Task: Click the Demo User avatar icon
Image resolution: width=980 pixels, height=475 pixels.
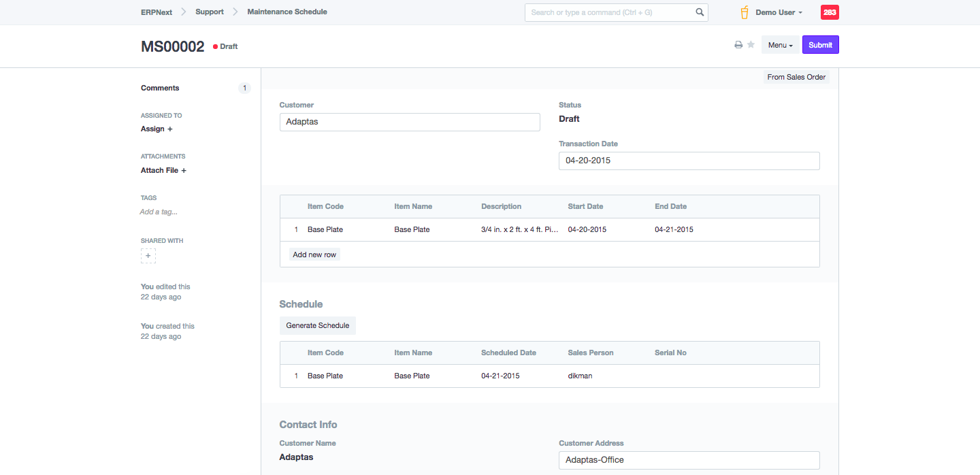Action: pos(745,12)
